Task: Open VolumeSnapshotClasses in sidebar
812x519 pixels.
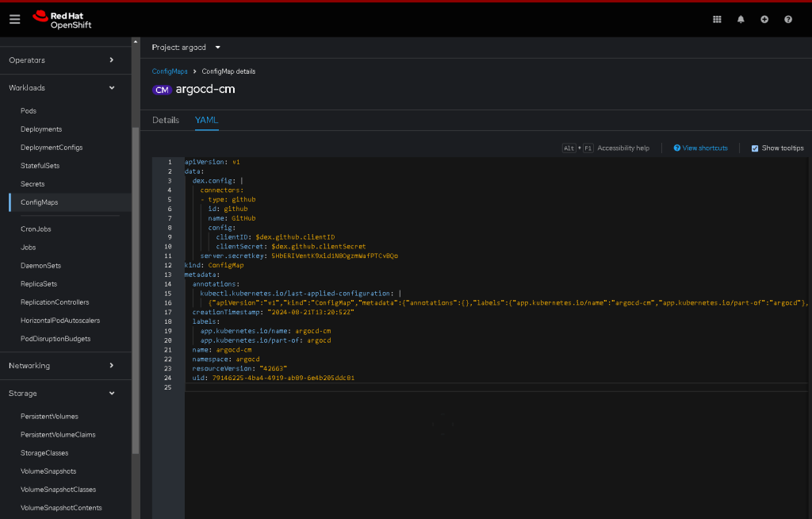Action: coord(58,490)
